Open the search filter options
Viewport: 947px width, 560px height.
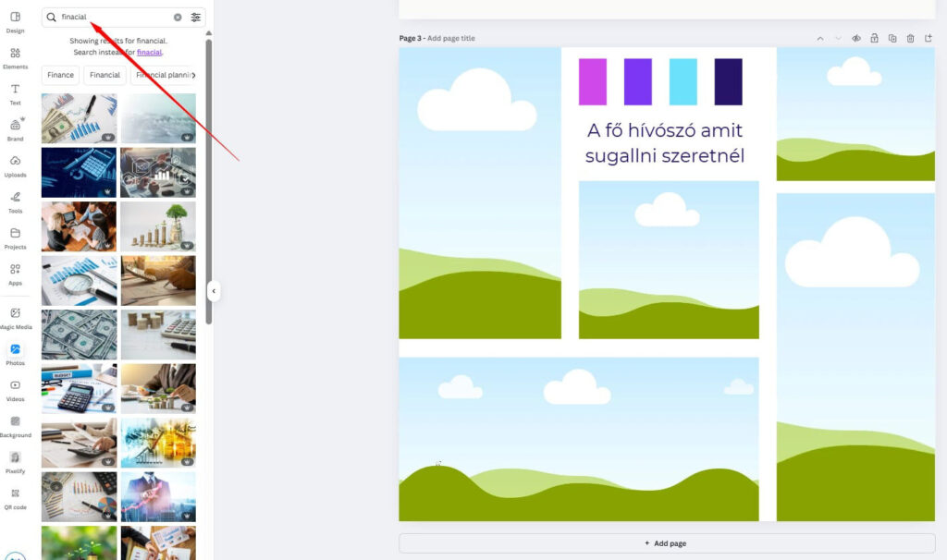195,18
